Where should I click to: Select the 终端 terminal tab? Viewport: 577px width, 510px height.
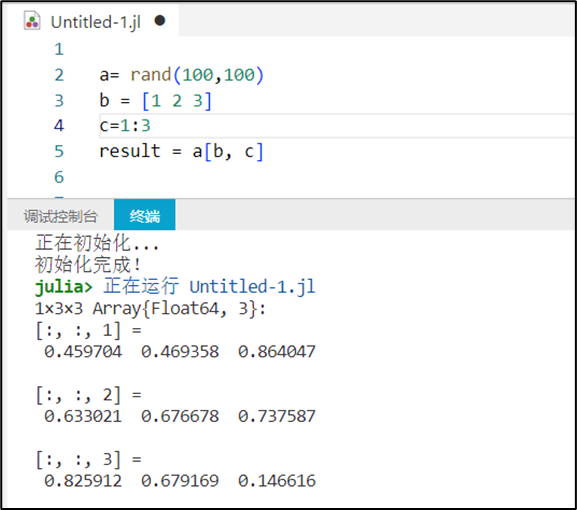[145, 215]
